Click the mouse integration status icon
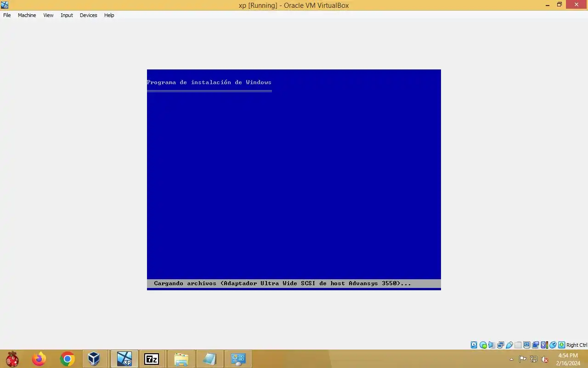The image size is (588, 368). pyautogui.click(x=553, y=345)
